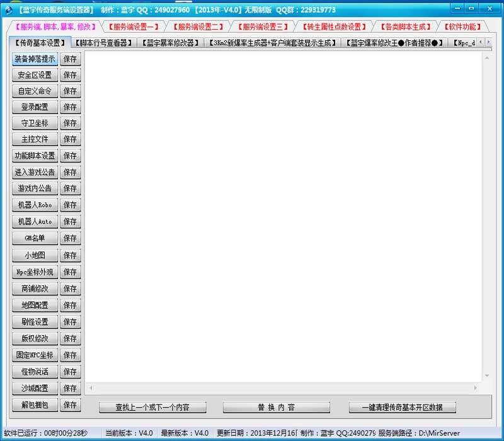Switch to the 【蓝宇暴率修改器】 sub-tab

(169, 43)
